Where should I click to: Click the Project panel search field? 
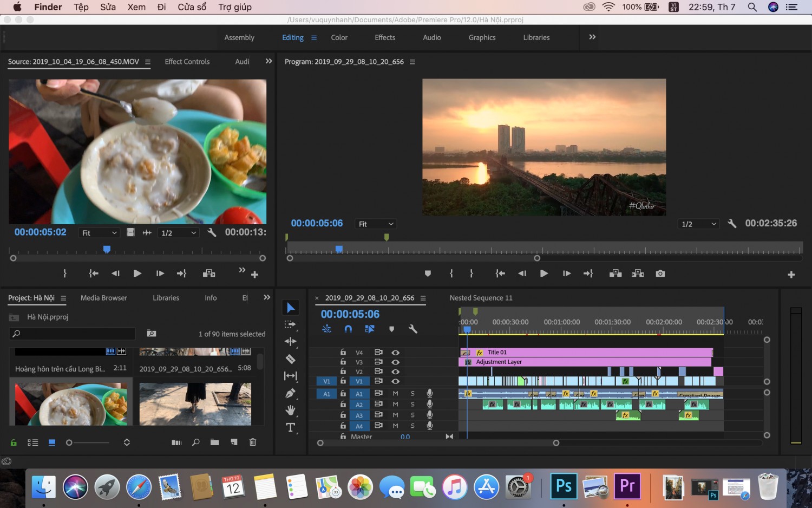click(73, 334)
